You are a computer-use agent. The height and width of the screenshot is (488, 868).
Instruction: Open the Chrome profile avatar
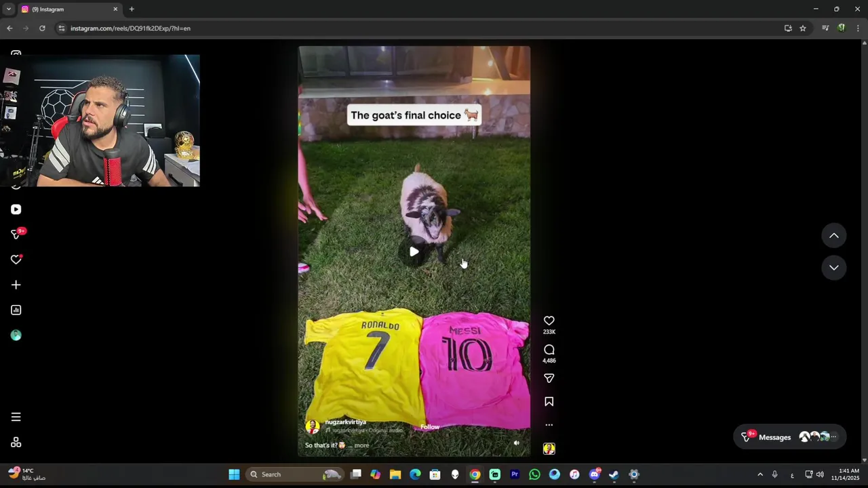coord(842,28)
